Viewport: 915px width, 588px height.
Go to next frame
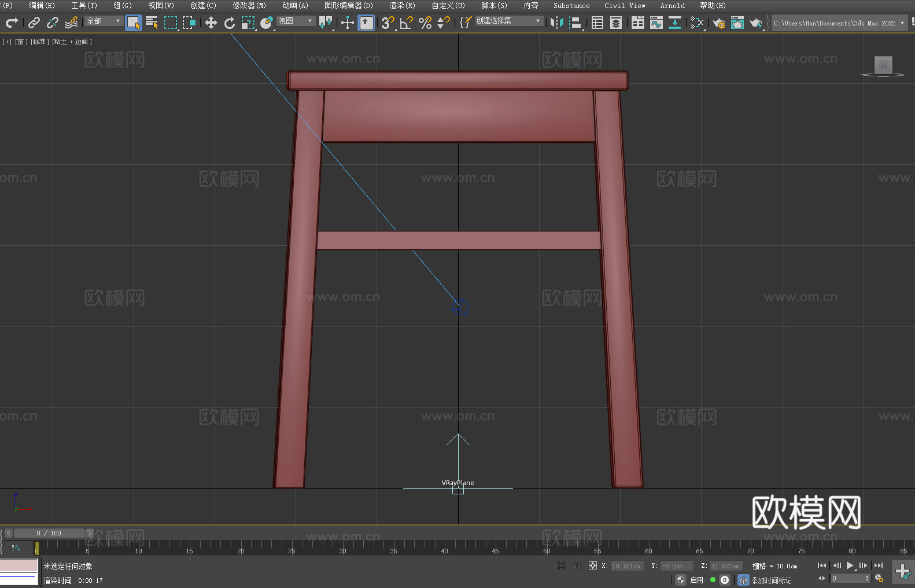pyautogui.click(x=863, y=565)
